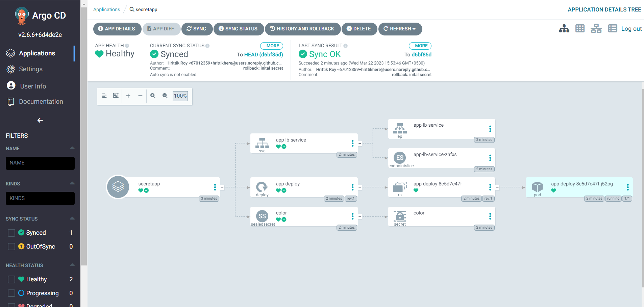Collapse the SYNC STATUS filter section
644x307 pixels.
[x=72, y=218]
